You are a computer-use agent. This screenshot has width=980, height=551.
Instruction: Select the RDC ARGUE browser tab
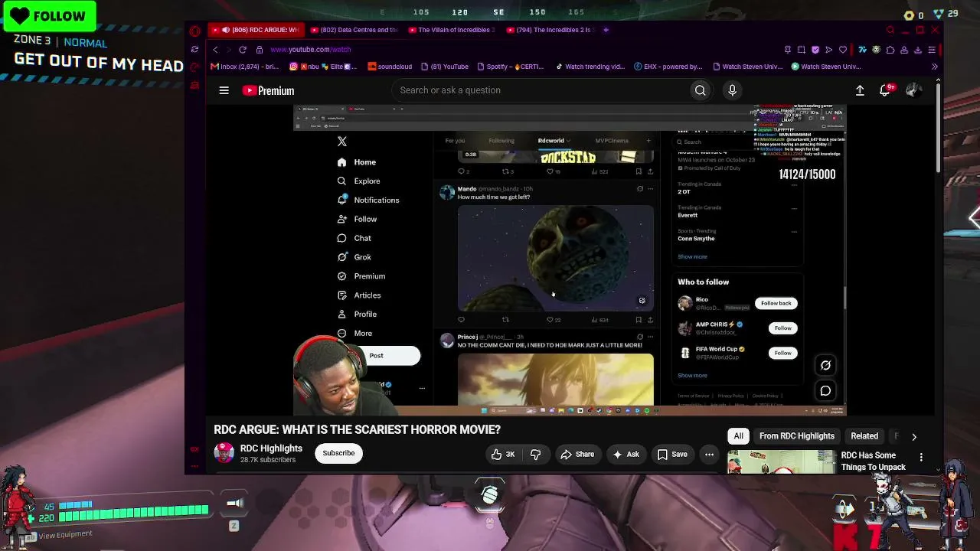[x=256, y=30]
